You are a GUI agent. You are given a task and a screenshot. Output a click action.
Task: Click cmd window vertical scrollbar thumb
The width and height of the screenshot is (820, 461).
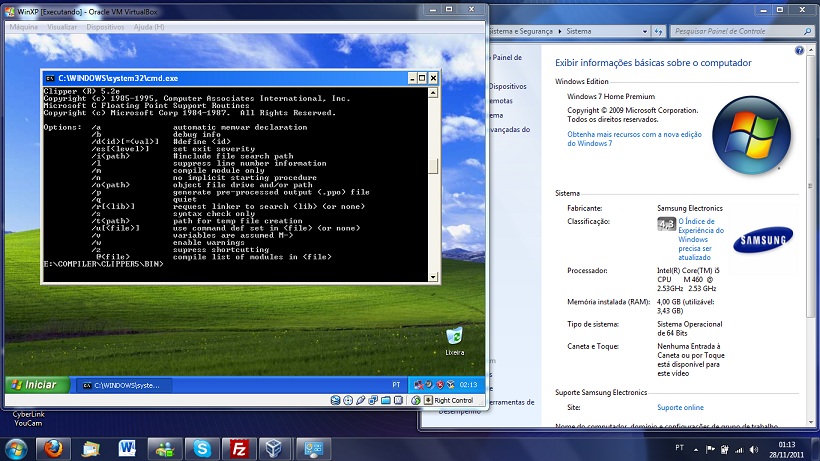(432, 166)
